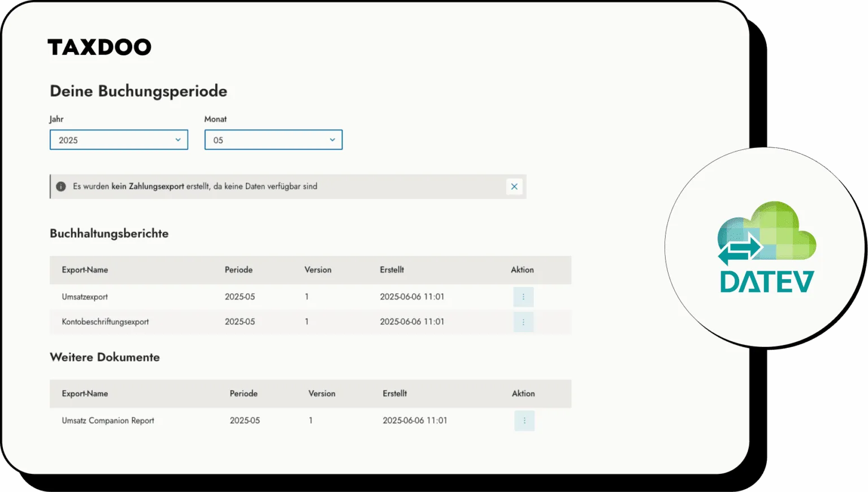Open actions menu for Kontobeschriftungsexport row
The height and width of the screenshot is (492, 868).
(523, 322)
